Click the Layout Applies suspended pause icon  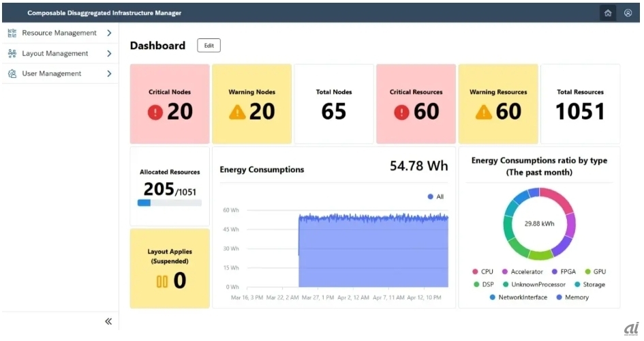pos(162,281)
